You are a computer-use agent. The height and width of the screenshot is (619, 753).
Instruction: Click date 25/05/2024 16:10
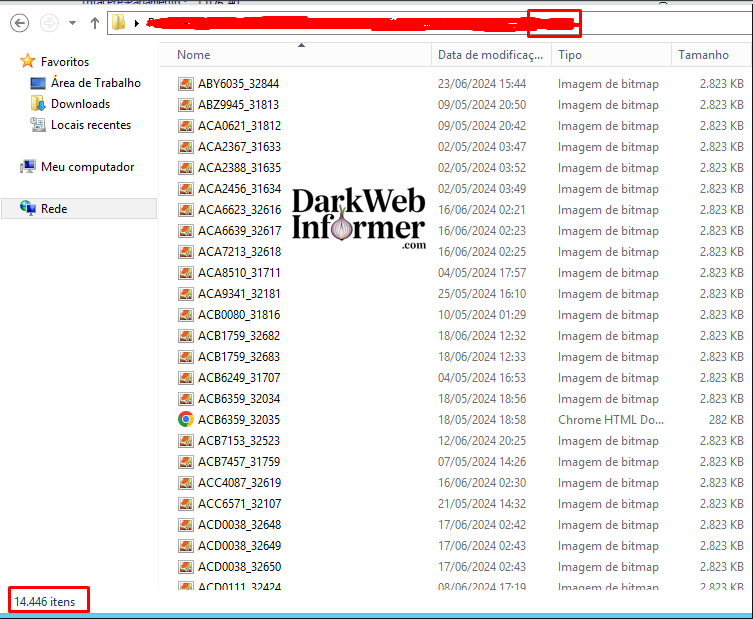click(x=482, y=294)
